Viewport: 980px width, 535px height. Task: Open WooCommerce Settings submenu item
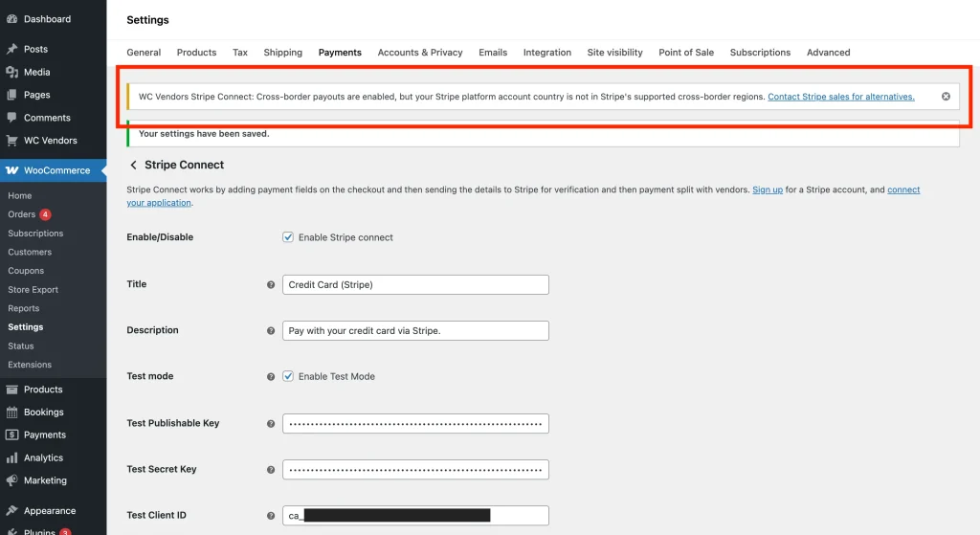pos(26,327)
